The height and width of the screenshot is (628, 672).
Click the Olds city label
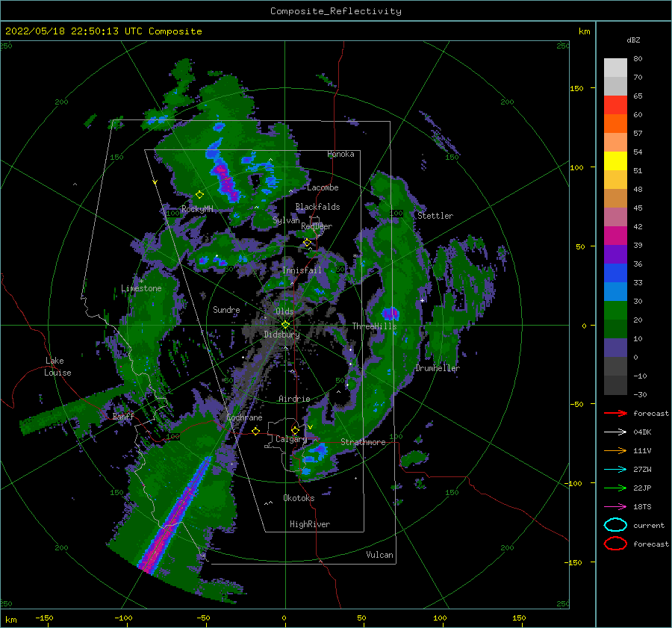click(x=284, y=311)
